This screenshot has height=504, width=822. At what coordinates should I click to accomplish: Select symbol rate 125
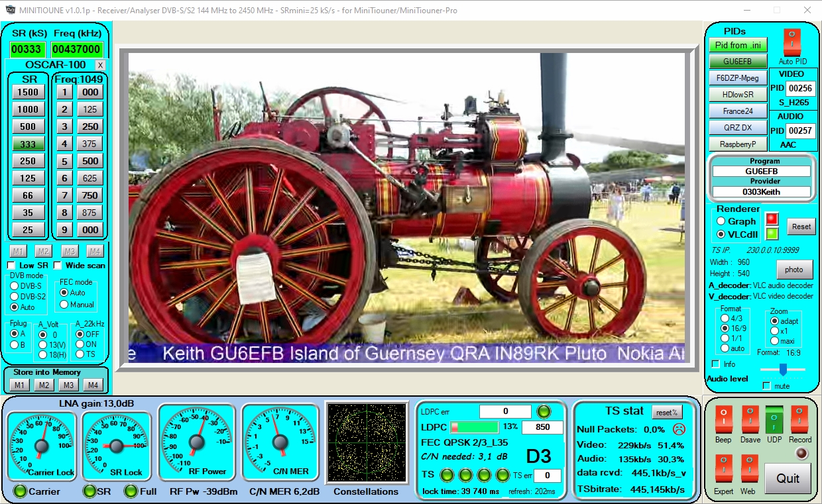[x=28, y=178]
